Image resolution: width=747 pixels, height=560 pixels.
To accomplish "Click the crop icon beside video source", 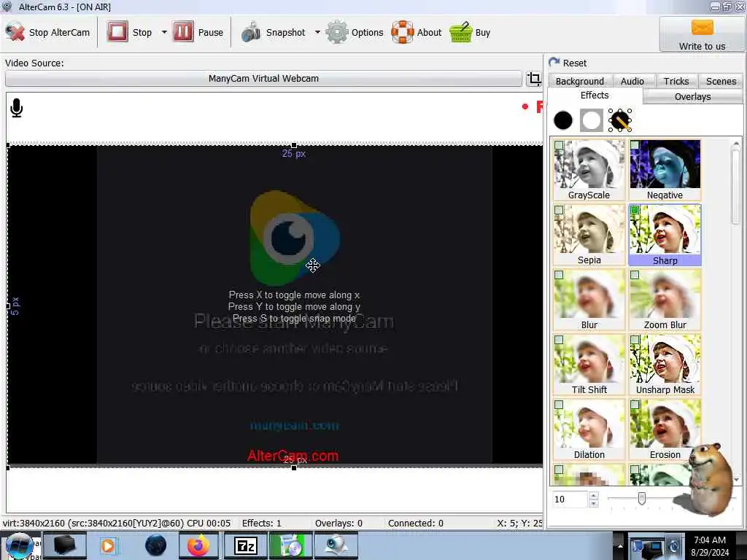I will coord(535,79).
